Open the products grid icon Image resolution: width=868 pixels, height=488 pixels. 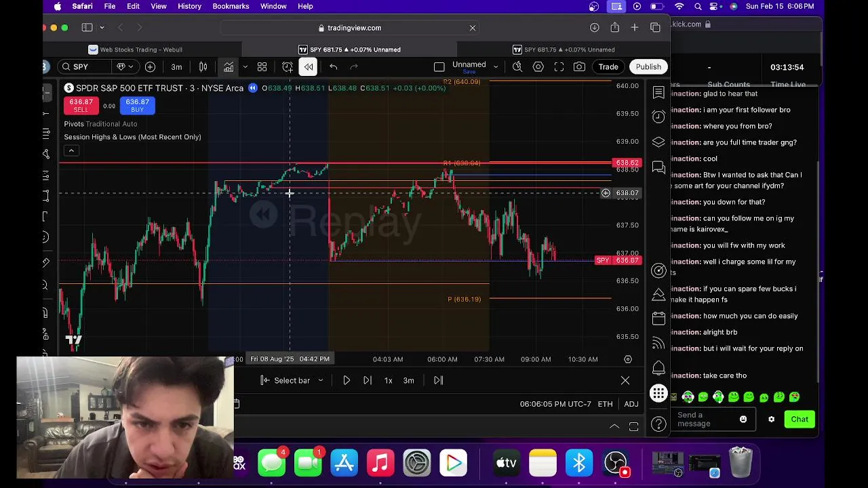[658, 393]
